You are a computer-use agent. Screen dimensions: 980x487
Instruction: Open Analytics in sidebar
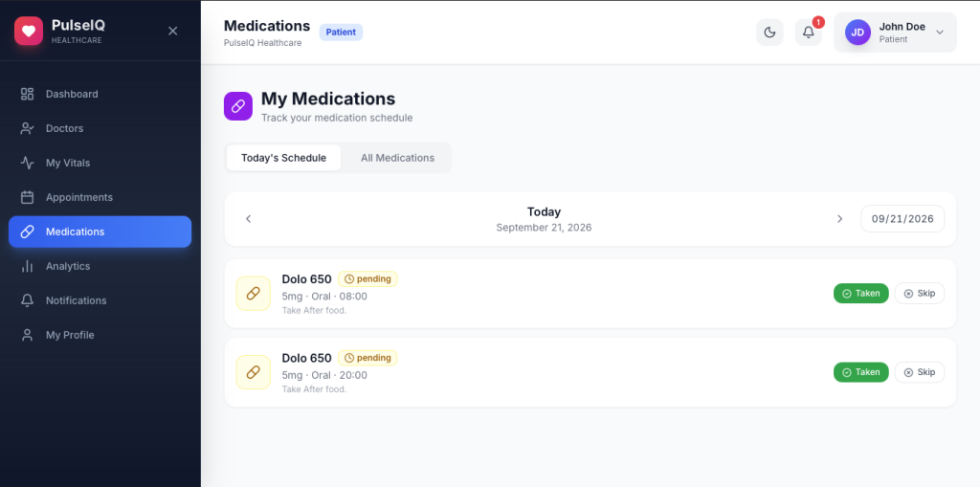[100, 266]
